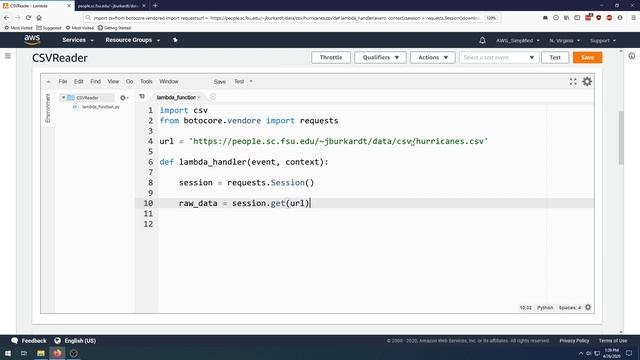
Task: Open a new browser tab
Action: tap(156, 5)
